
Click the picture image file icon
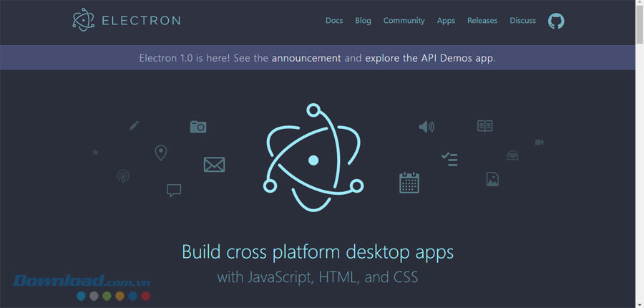pos(492,179)
